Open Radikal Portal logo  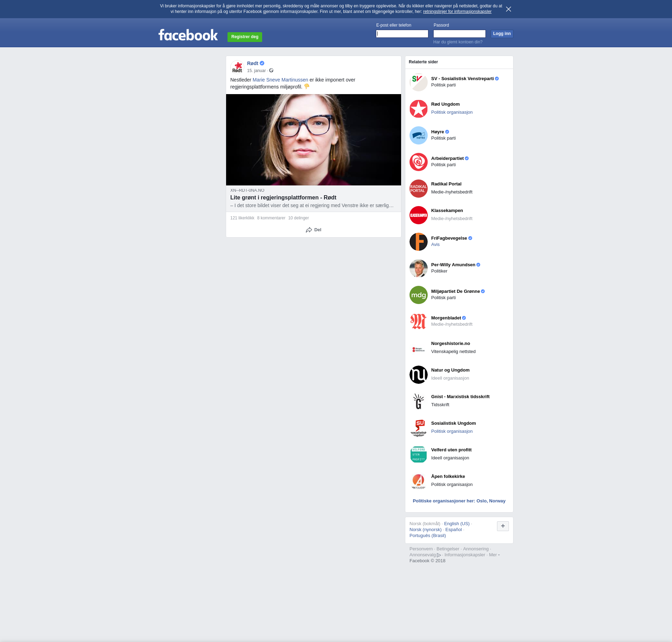(x=419, y=189)
